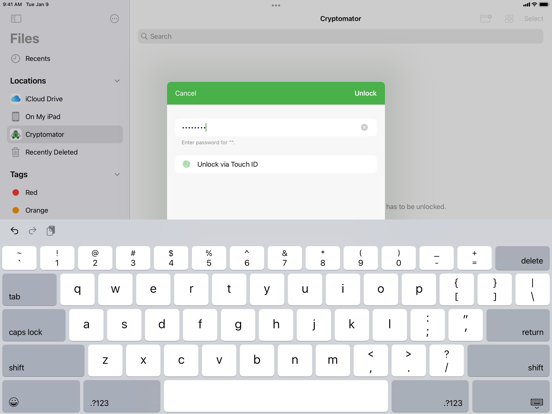Viewport: 552px width, 414px height.
Task: Tap the number 5 key
Action: point(209,258)
